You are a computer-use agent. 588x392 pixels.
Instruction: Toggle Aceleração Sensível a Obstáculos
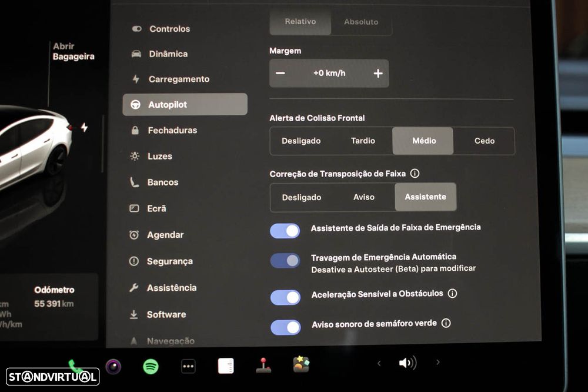coord(285,297)
